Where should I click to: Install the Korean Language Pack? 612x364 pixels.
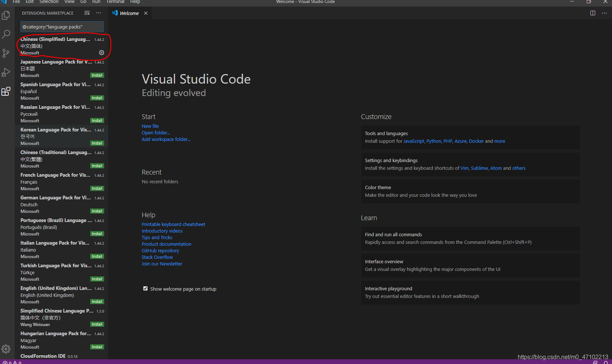[97, 143]
